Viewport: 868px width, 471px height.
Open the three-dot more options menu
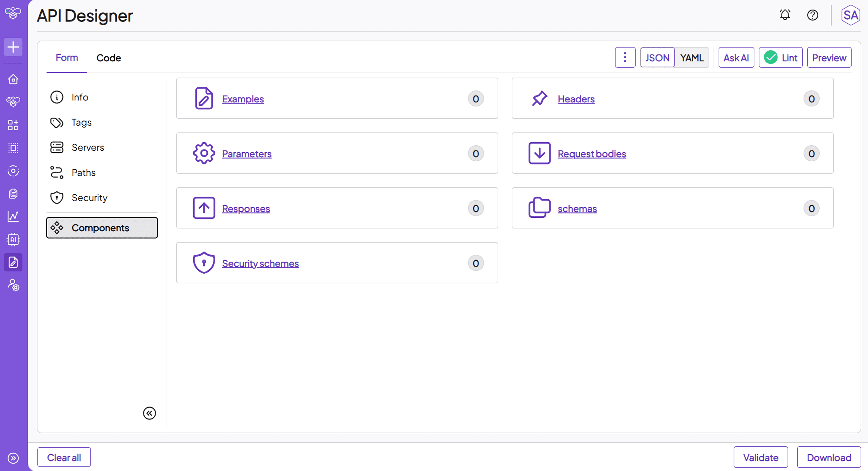click(x=625, y=58)
